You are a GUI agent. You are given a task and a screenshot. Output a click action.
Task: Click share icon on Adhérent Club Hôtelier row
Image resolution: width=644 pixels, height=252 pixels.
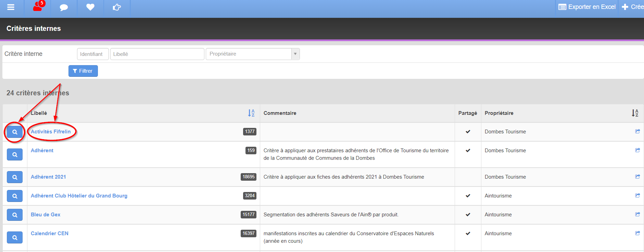point(637,195)
